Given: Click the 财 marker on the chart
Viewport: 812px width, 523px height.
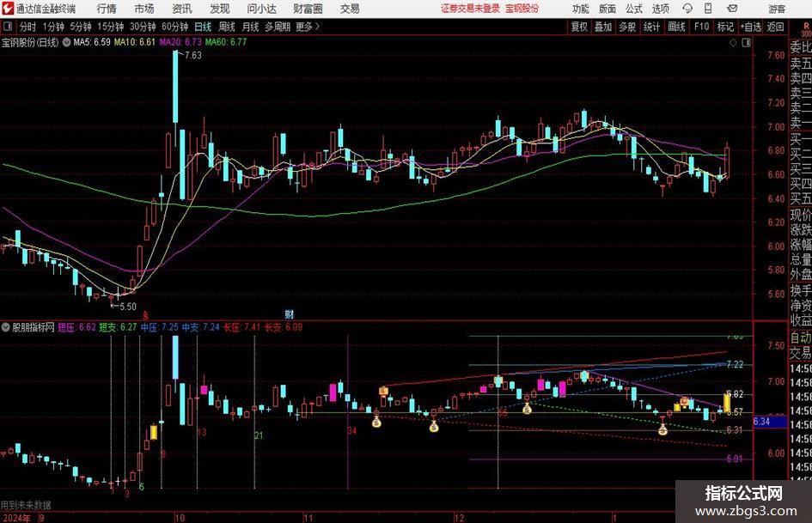Looking at the screenshot, I should point(289,314).
